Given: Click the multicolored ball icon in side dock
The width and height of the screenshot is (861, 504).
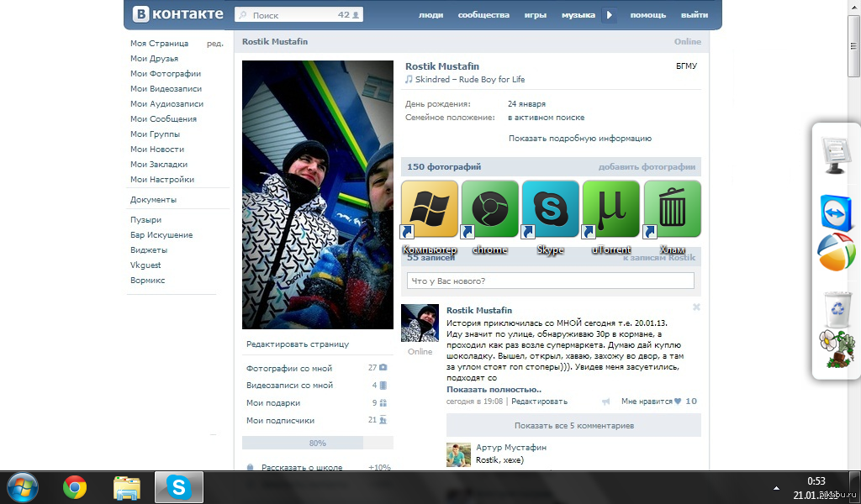Looking at the screenshot, I should (x=836, y=252).
